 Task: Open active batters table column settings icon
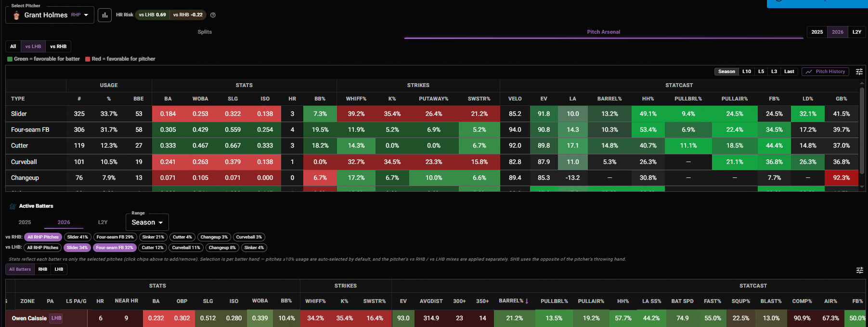point(859,270)
